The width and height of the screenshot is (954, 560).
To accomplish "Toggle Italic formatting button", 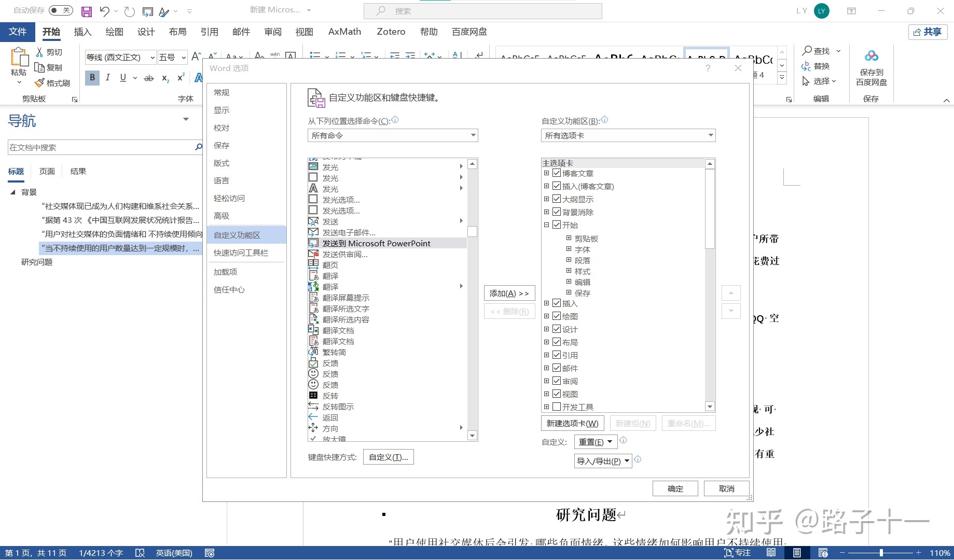I will [x=108, y=78].
